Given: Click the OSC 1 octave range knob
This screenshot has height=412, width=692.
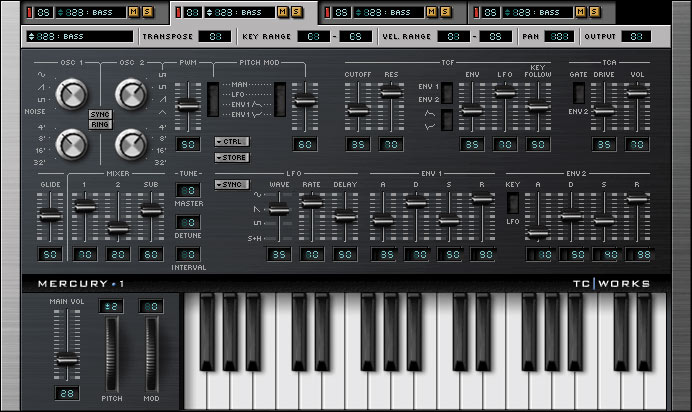Looking at the screenshot, I should pos(71,145).
